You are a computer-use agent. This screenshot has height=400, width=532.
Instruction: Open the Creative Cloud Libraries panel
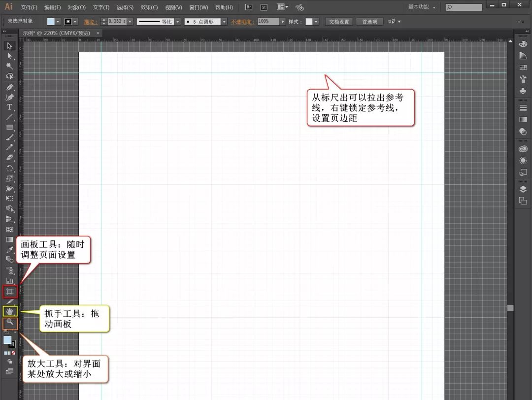click(x=523, y=149)
